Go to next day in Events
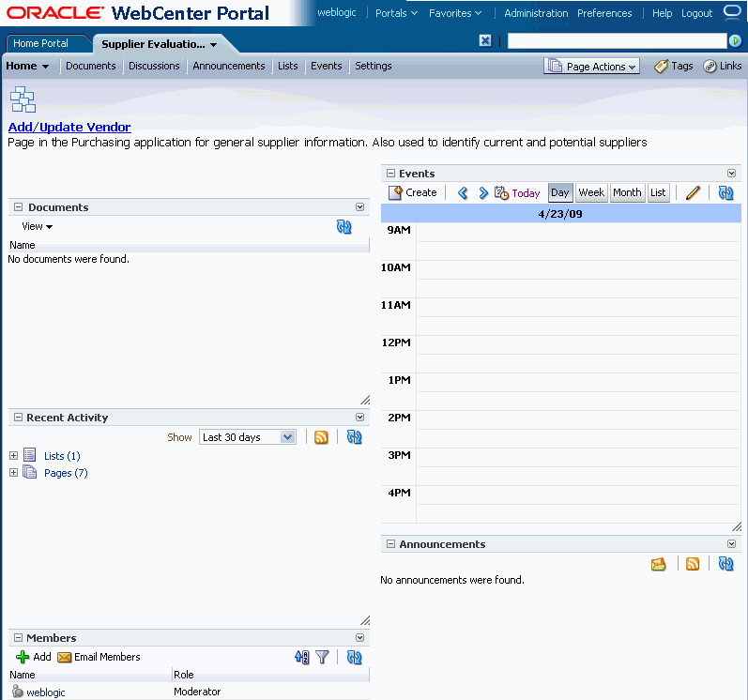Image resolution: width=748 pixels, height=700 pixels. [483, 192]
